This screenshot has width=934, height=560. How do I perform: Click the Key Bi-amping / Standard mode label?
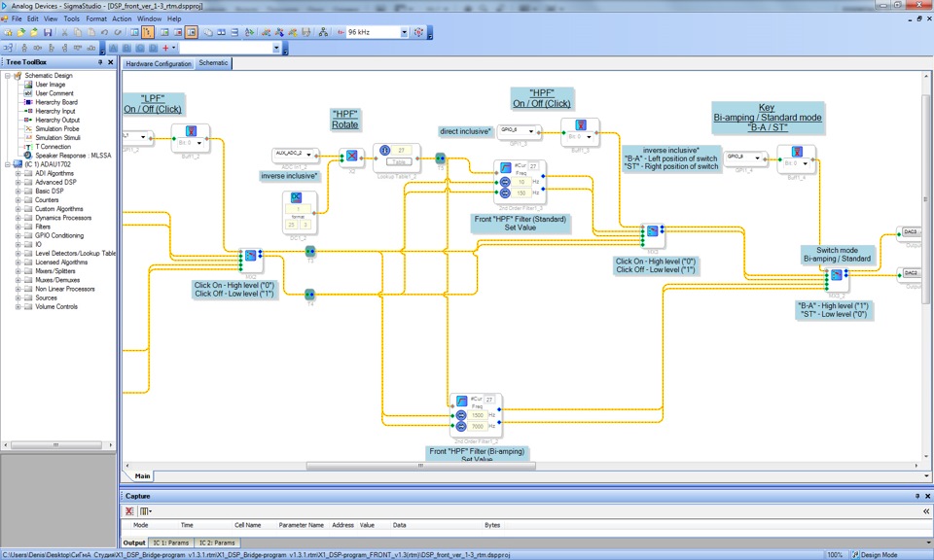pyautogui.click(x=768, y=118)
